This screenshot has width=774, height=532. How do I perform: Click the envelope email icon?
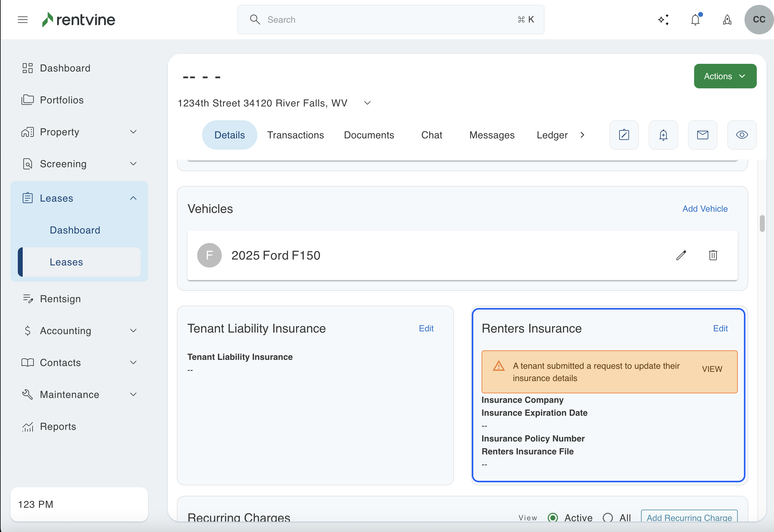[x=703, y=135]
